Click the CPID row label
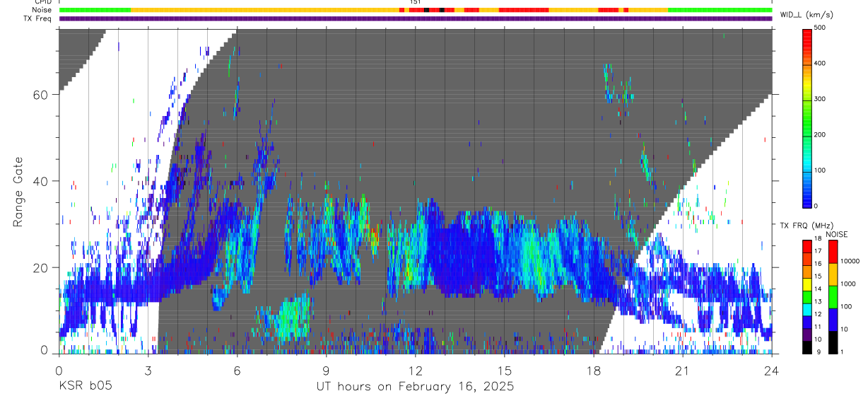The width and height of the screenshot is (868, 401). (x=42, y=2)
